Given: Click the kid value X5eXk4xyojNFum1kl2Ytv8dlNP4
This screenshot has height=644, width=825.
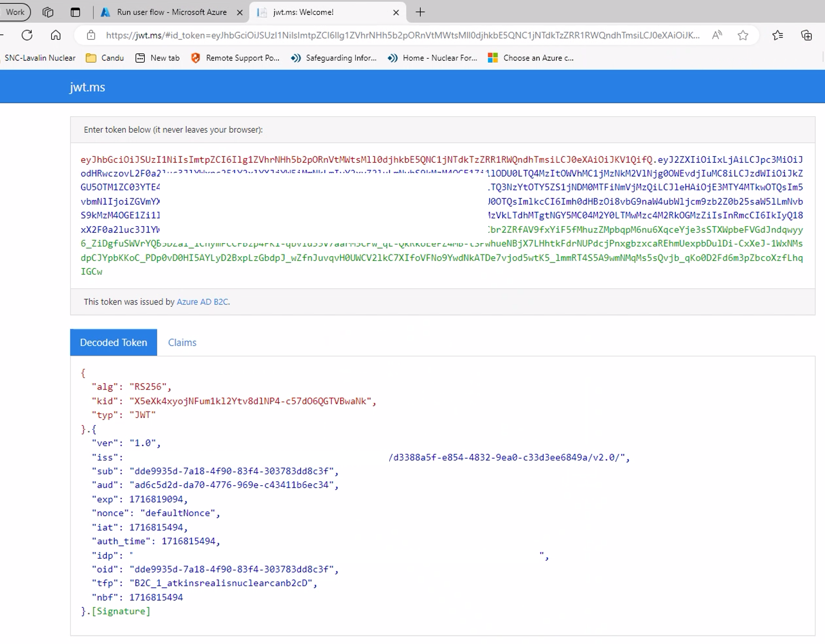Looking at the screenshot, I should tap(251, 401).
